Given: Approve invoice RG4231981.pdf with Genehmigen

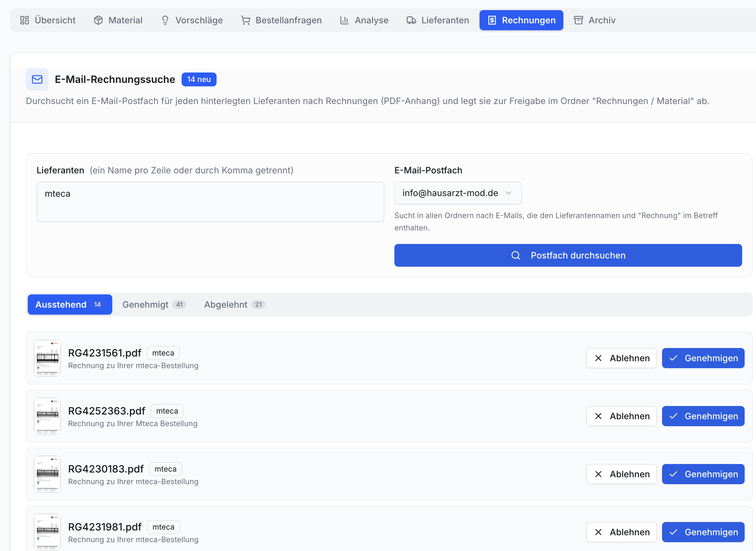Looking at the screenshot, I should tap(703, 532).
